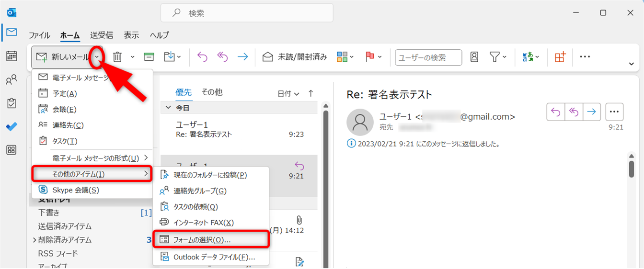Toggle 未読/開封済み read status
644x269 pixels.
295,57
